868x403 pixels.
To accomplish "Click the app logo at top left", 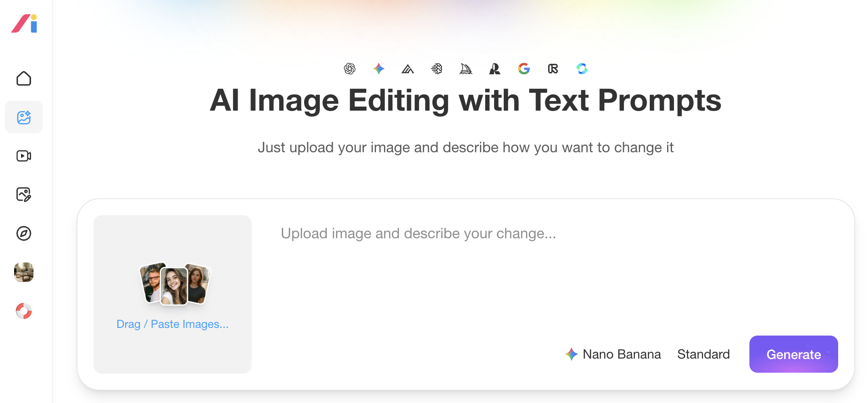I will tap(25, 23).
